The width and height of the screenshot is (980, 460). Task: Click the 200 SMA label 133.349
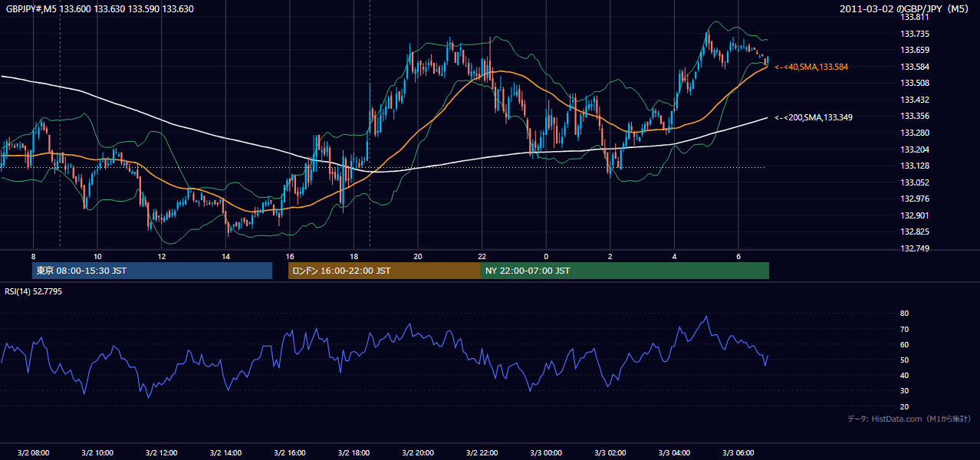click(813, 117)
